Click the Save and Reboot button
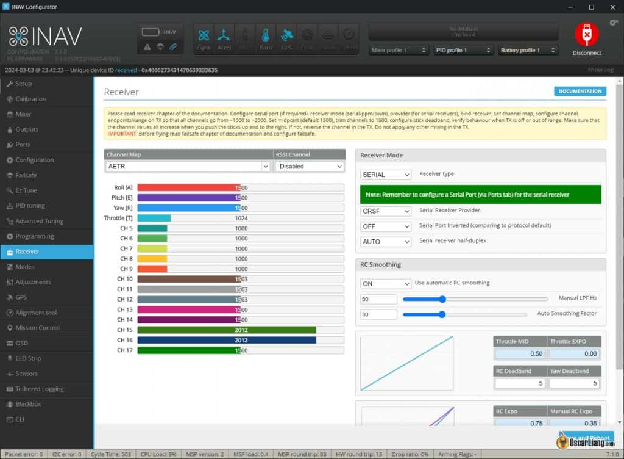 (586, 438)
